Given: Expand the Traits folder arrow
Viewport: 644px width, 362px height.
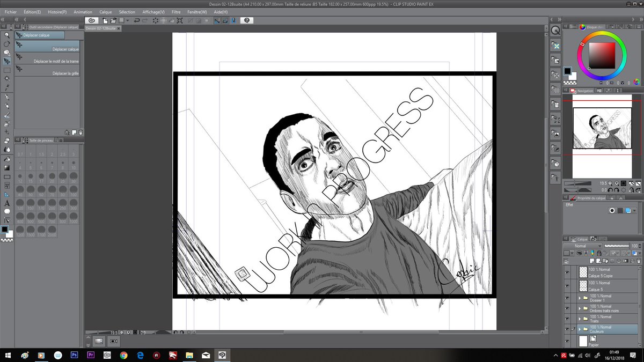Looking at the screenshot, I should coord(580,319).
